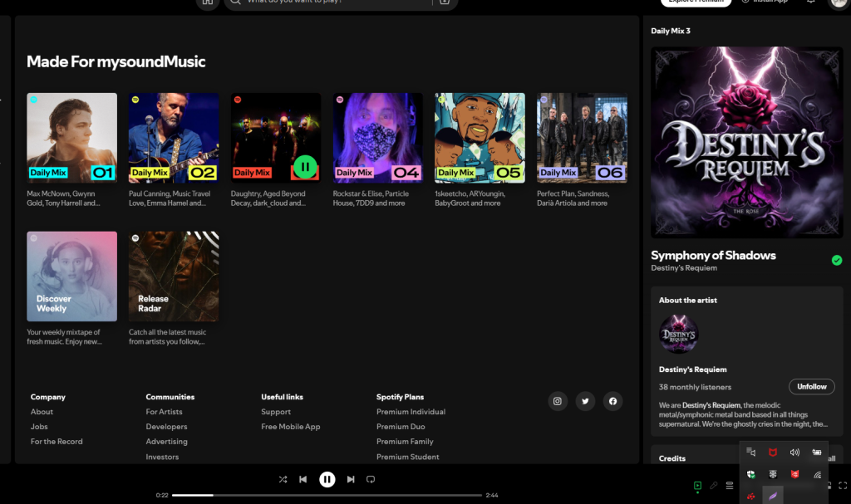The width and height of the screenshot is (851, 504).
Task: Click the wireless signal tray icon
Action: point(817,475)
